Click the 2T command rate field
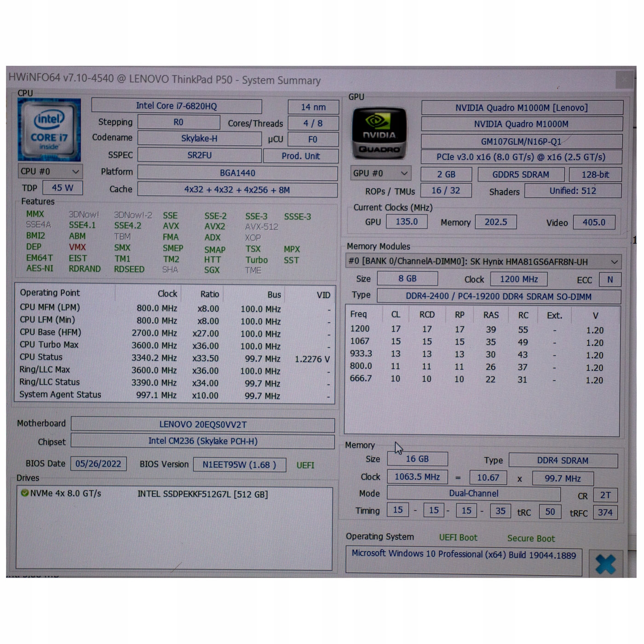 (605, 495)
